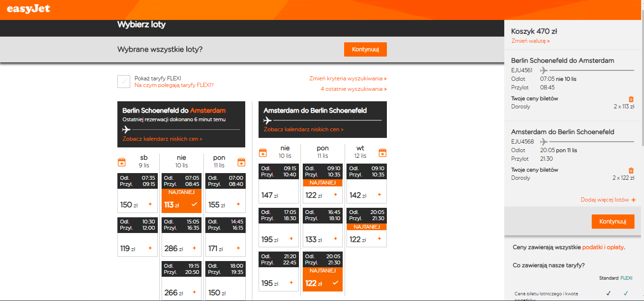Image resolution: width=644 pixels, height=301 pixels.
Task: Open Zmień walutę link
Action: click(530, 41)
